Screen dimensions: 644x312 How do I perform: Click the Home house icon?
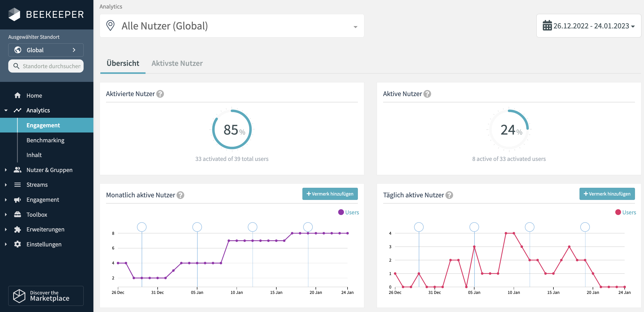18,96
